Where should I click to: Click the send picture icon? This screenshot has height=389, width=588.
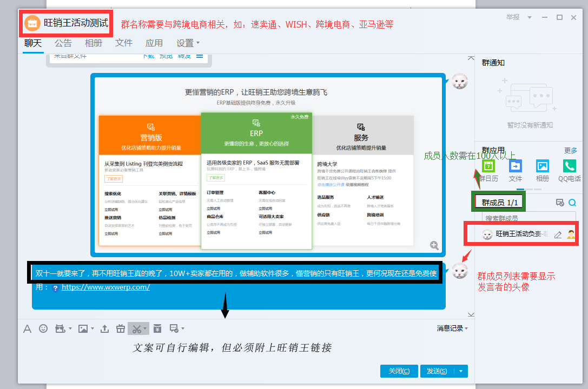pos(83,328)
